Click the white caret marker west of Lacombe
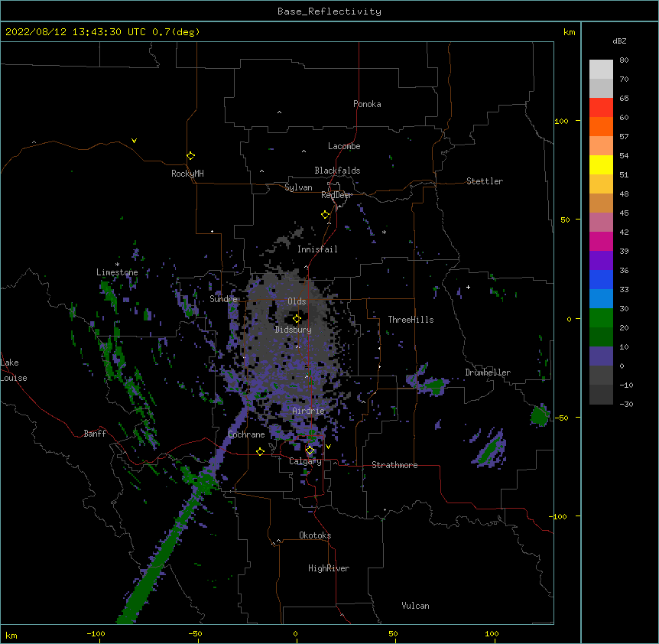This screenshot has height=644, width=659. pyautogui.click(x=304, y=151)
